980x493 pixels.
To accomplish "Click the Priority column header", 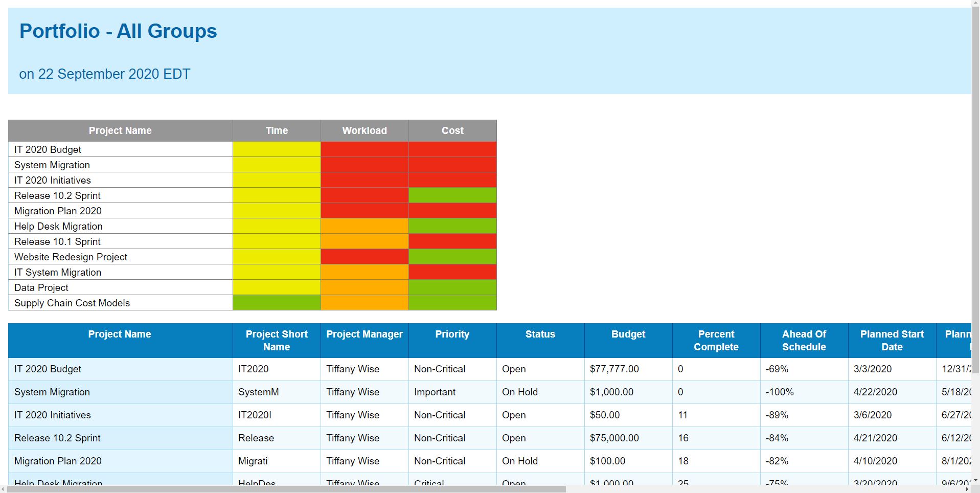I will click(x=452, y=341).
